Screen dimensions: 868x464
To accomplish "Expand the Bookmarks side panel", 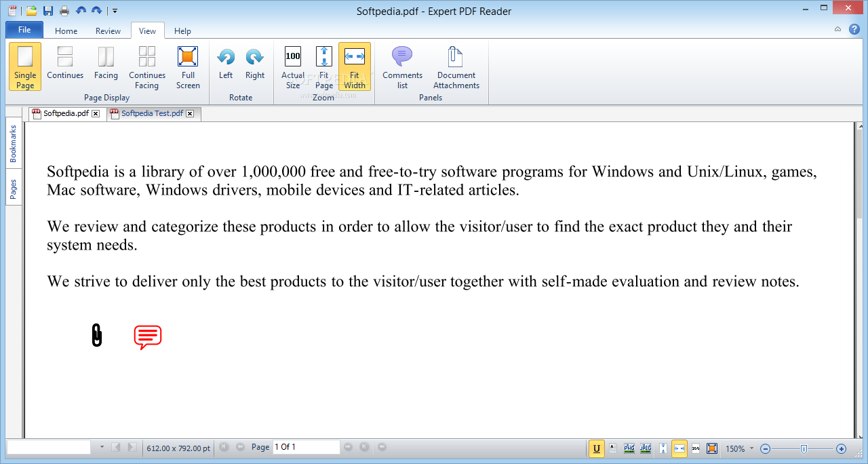I will [x=13, y=143].
